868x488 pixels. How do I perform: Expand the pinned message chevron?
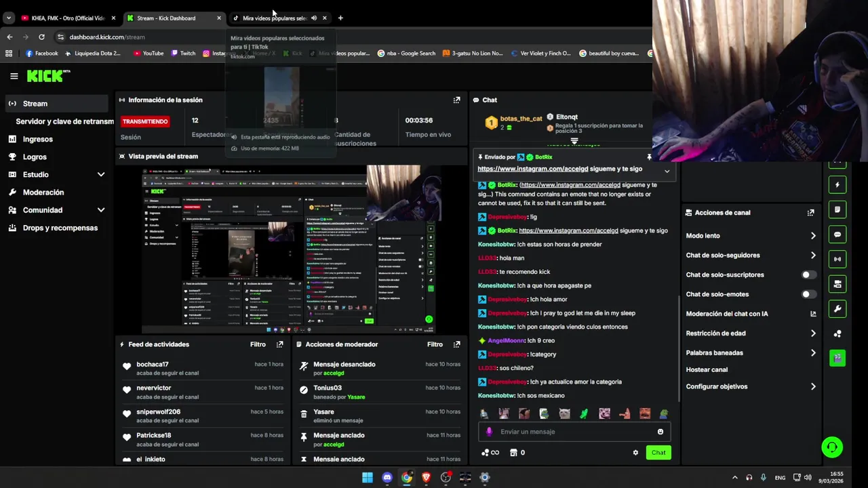point(667,171)
